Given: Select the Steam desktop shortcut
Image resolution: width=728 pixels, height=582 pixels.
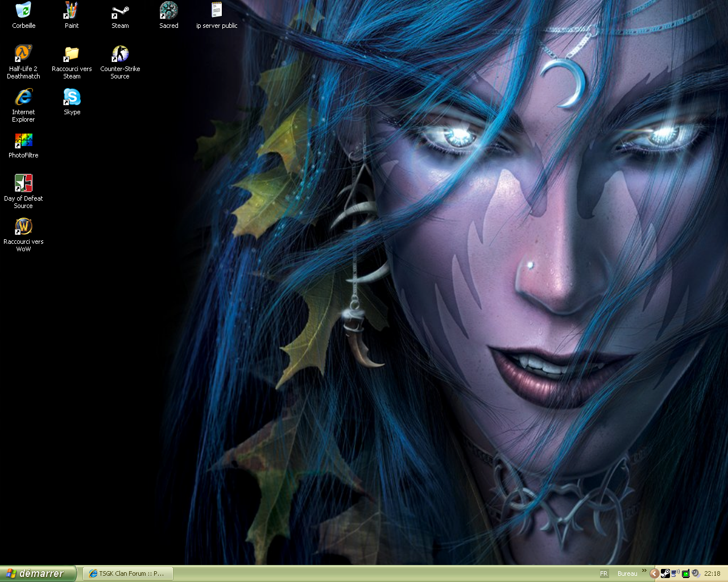Looking at the screenshot, I should point(120,11).
